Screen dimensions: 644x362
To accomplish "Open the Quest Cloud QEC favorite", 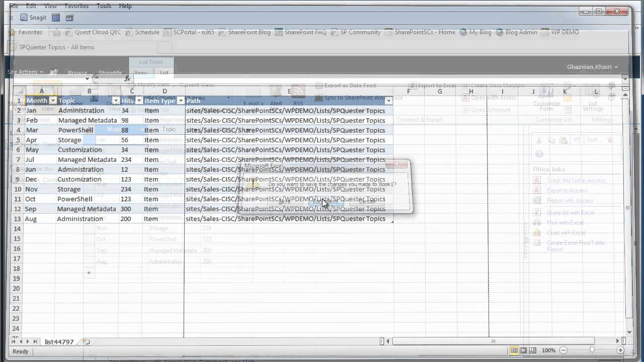I will click(93, 32).
